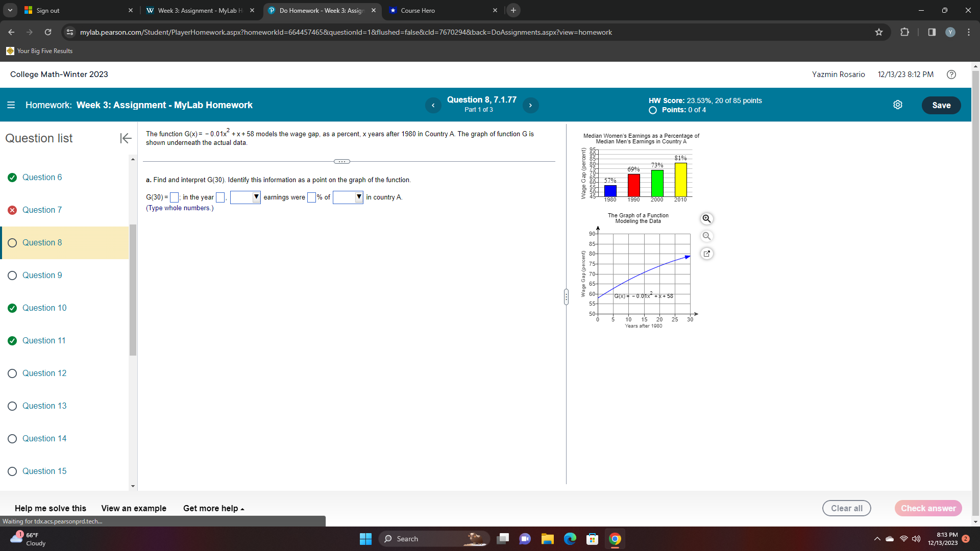This screenshot has width=980, height=551.
Task: Switch to Week 3 Assignment MyLab tab
Action: point(199,11)
